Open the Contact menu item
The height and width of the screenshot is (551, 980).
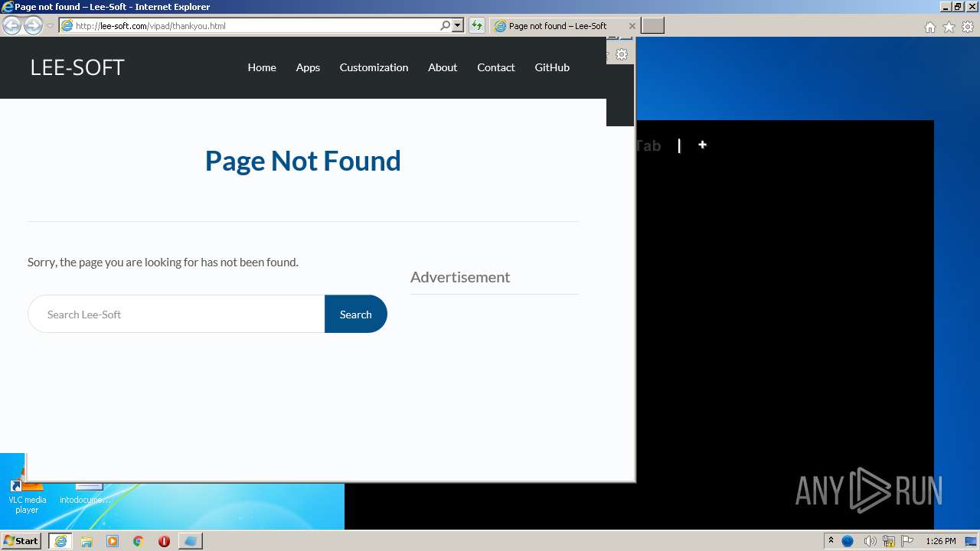point(496,67)
